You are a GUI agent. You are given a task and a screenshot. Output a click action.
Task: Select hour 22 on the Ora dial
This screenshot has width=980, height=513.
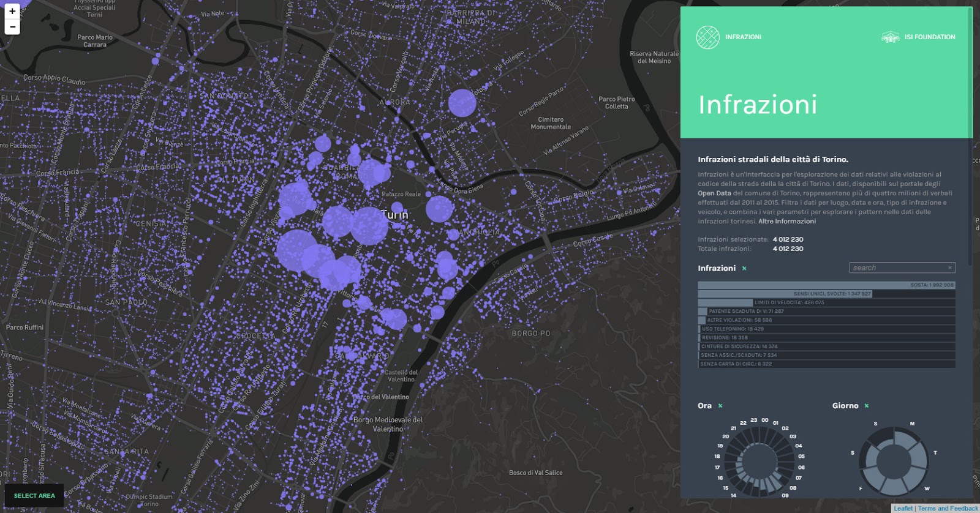[x=743, y=423]
